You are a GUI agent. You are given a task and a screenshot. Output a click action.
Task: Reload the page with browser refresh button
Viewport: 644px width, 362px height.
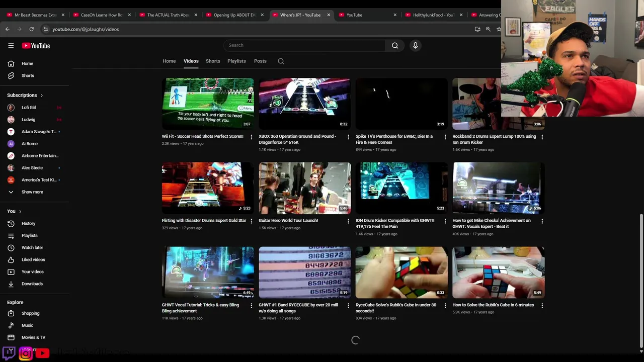pos(31,29)
